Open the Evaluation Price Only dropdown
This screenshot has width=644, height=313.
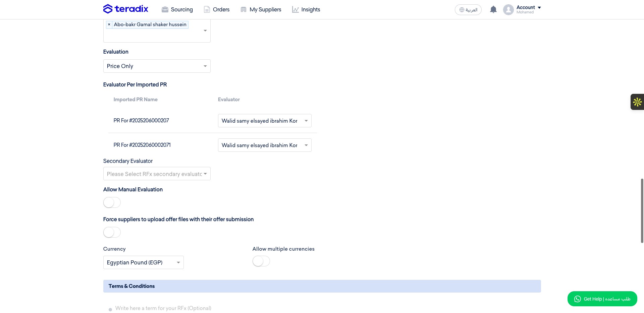tap(157, 66)
